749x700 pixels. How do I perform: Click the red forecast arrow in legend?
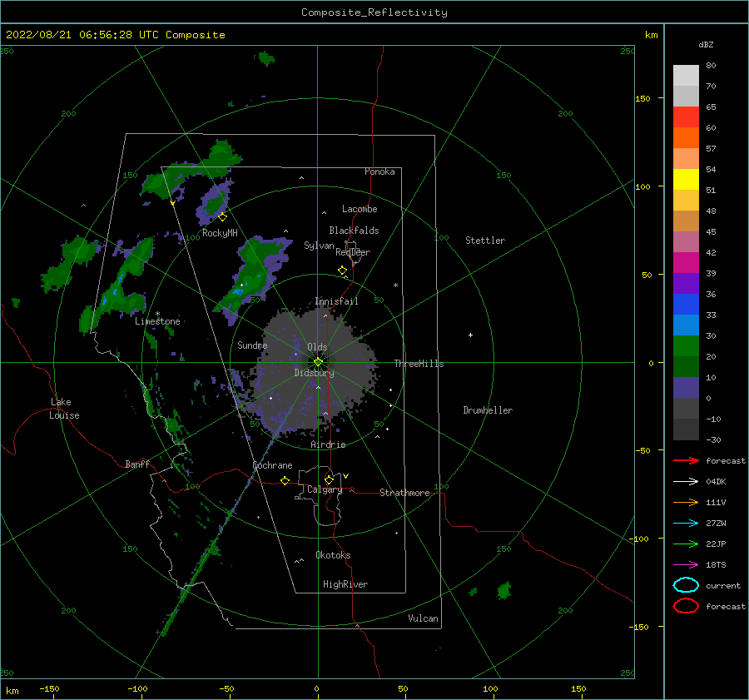tap(686, 460)
